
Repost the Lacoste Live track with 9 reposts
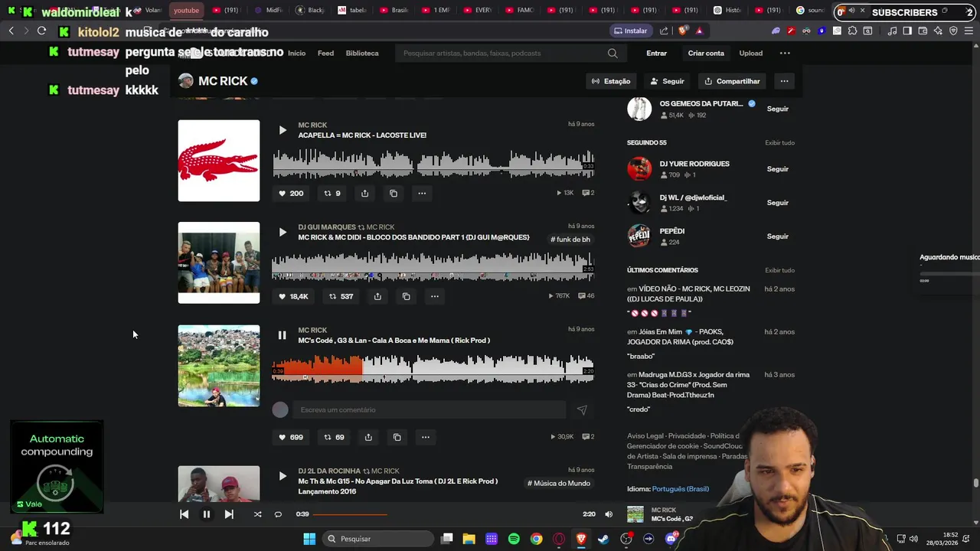(x=332, y=194)
